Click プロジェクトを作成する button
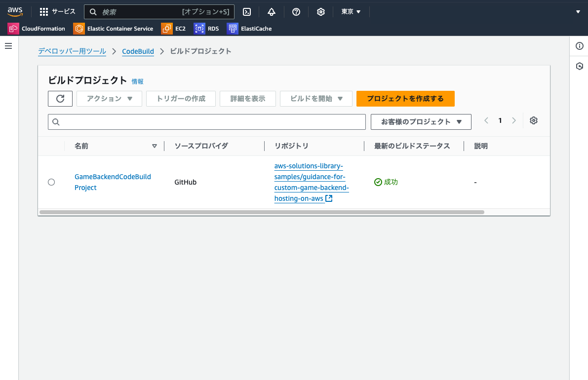The height and width of the screenshot is (380, 588). point(405,99)
